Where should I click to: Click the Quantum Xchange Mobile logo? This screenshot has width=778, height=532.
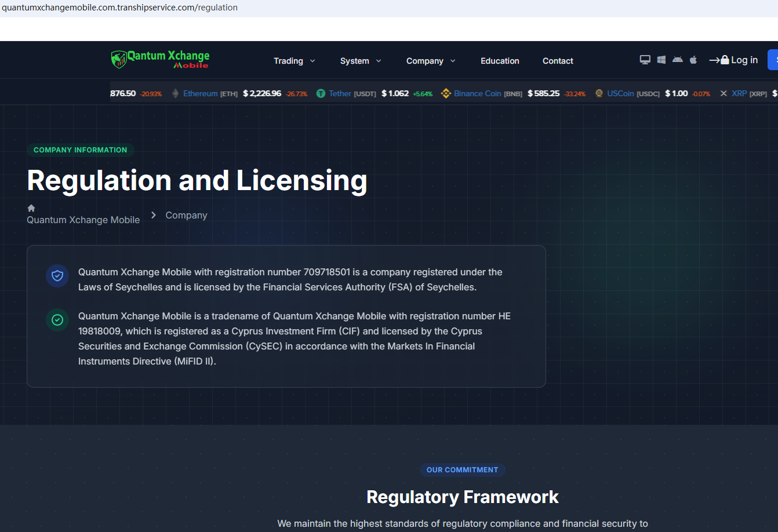160,59
